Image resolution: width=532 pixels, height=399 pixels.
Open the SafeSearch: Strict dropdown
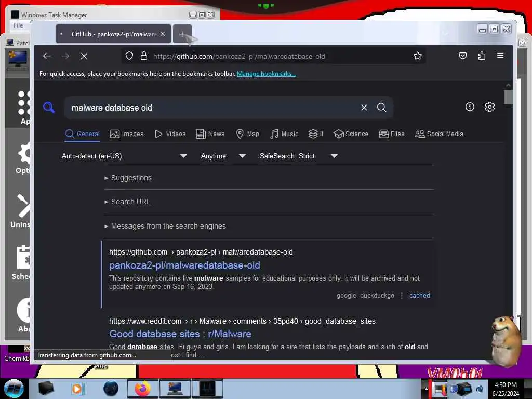299,156
